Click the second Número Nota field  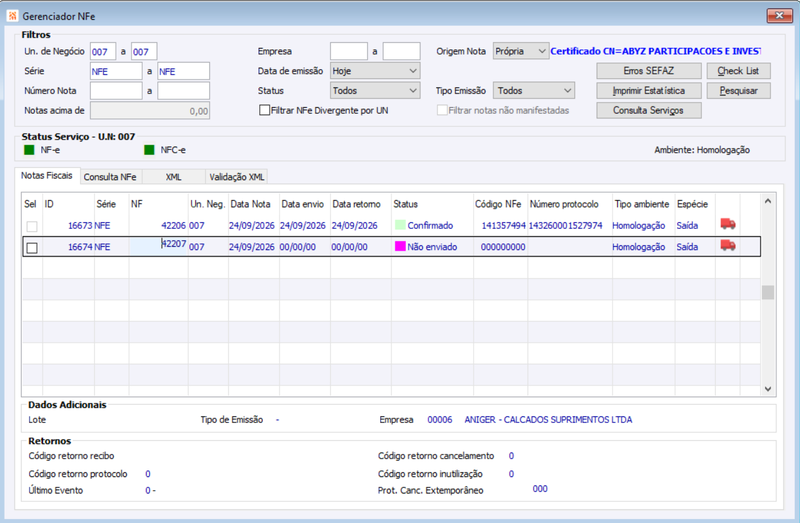click(183, 91)
